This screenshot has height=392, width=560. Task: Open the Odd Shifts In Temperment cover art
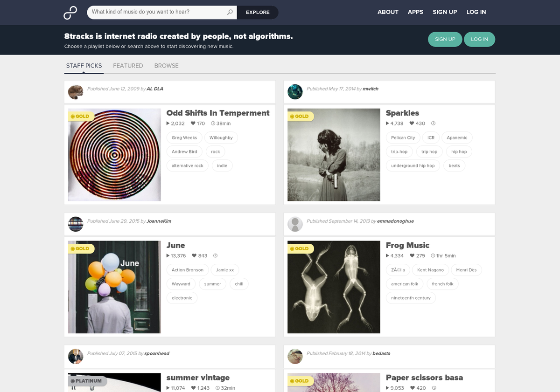[114, 155]
